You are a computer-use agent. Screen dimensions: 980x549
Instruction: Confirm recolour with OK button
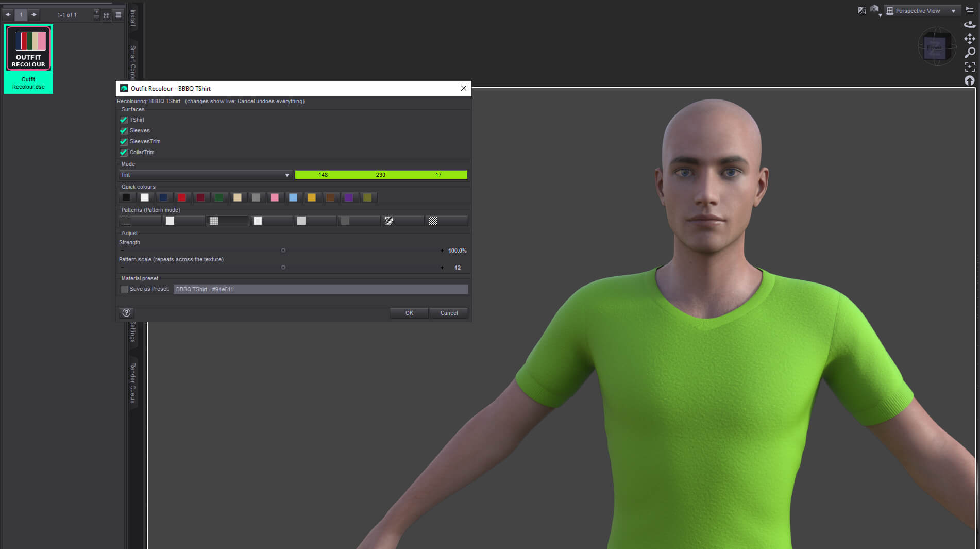point(409,313)
